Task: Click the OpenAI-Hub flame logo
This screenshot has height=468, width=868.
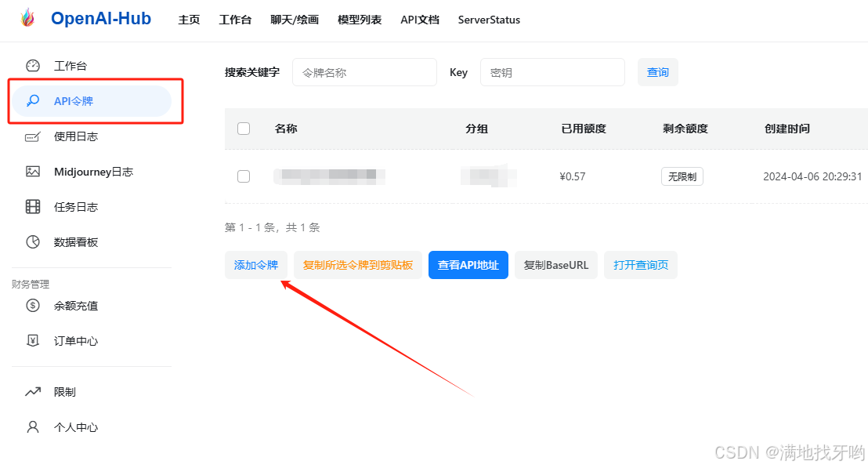Action: 27,18
